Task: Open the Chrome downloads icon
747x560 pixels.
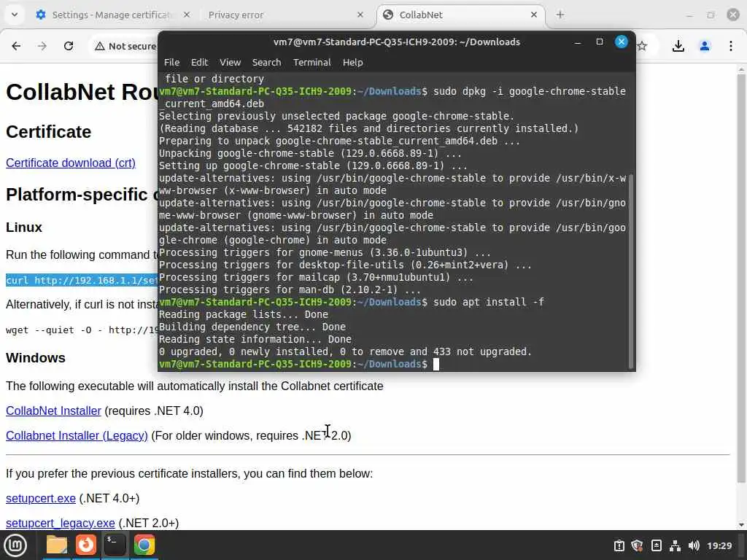Action: click(x=678, y=46)
